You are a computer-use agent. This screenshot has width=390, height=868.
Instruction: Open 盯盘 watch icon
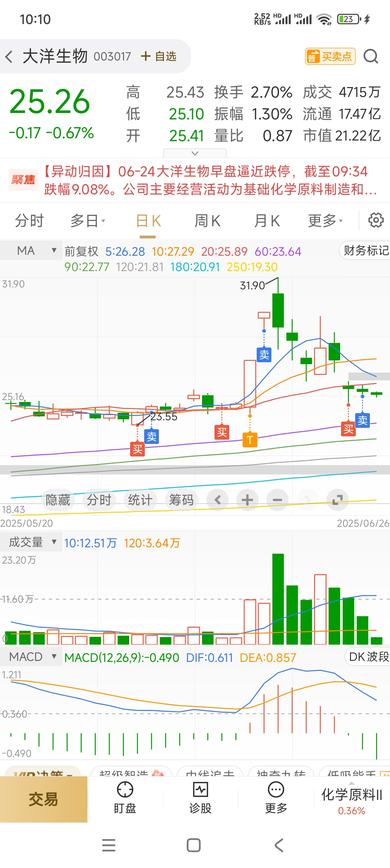point(125,798)
